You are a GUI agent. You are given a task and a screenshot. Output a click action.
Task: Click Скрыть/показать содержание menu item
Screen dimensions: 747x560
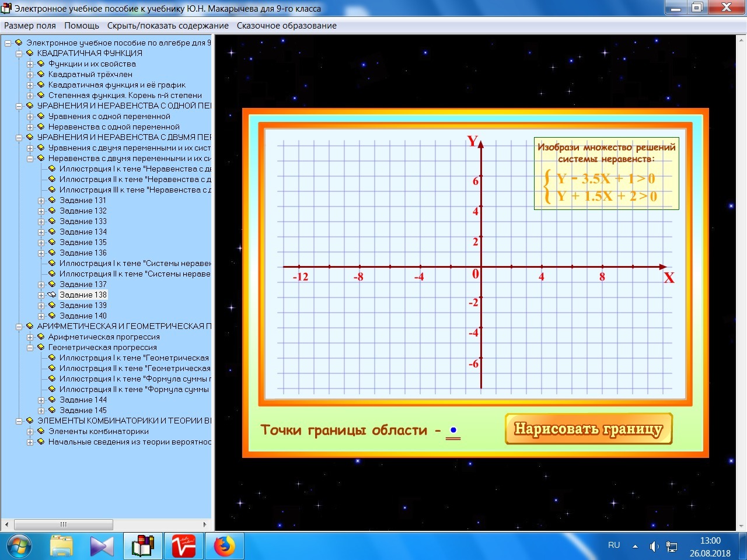(x=168, y=26)
